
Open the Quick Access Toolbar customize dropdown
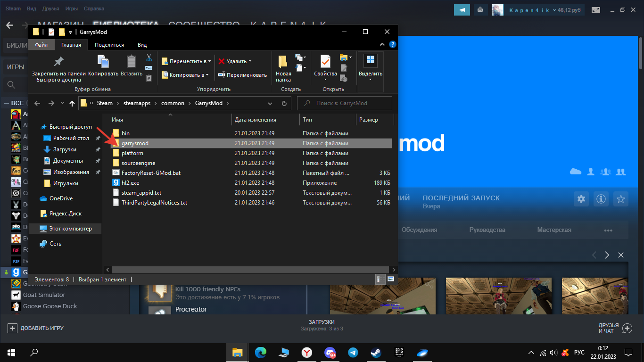70,32
